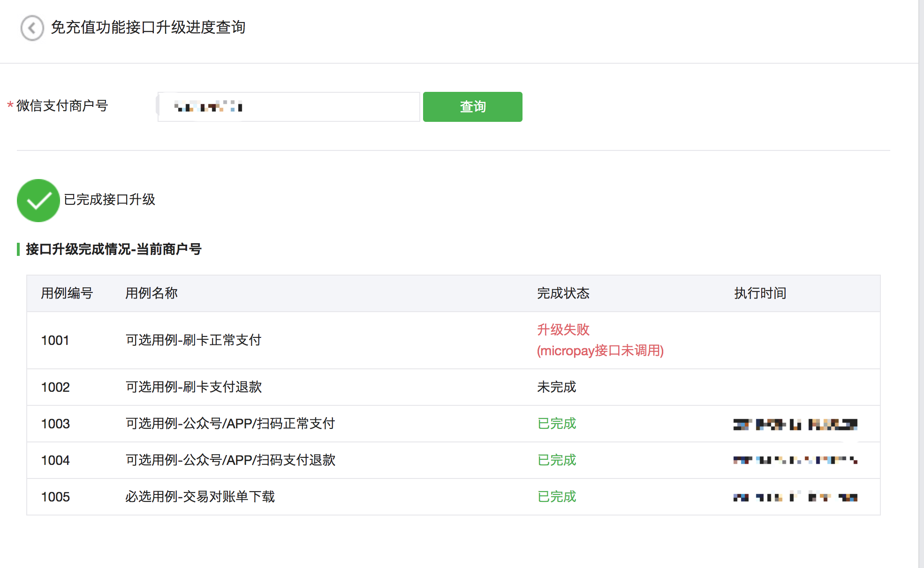Click execution time cell in row 1004
This screenshot has width=924, height=568.
[x=795, y=460]
